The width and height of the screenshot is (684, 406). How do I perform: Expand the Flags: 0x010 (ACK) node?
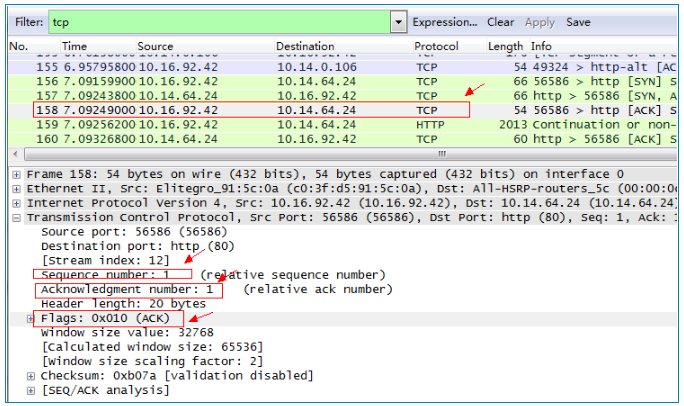click(x=30, y=319)
